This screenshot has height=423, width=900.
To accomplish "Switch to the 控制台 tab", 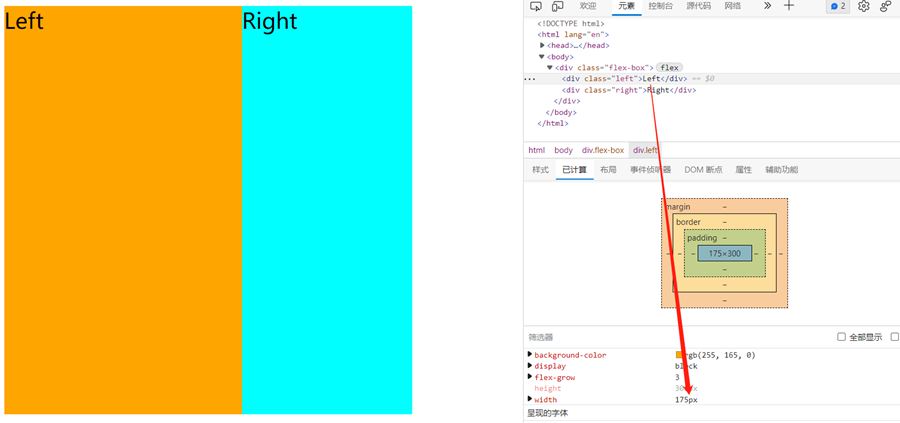I will tap(660, 6).
